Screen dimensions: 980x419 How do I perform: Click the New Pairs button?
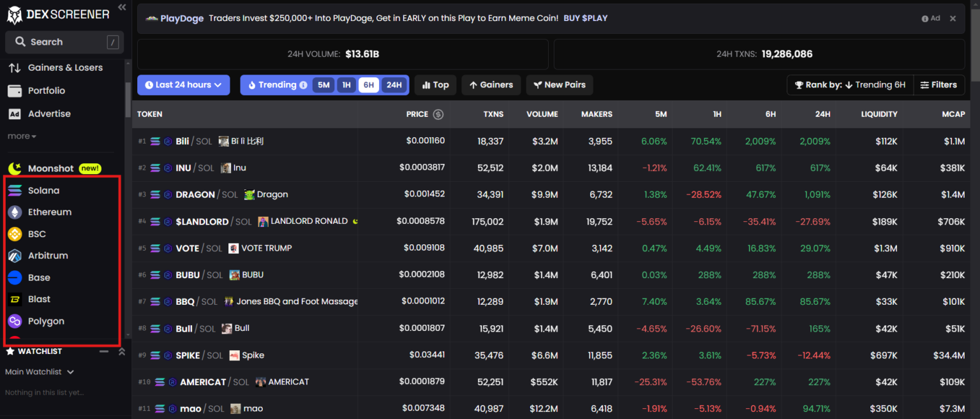[560, 85]
